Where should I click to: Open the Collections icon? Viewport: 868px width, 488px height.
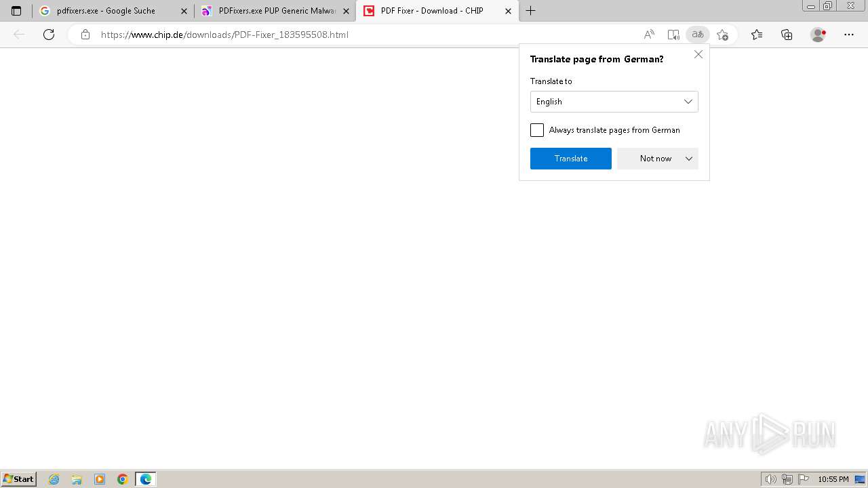787,35
